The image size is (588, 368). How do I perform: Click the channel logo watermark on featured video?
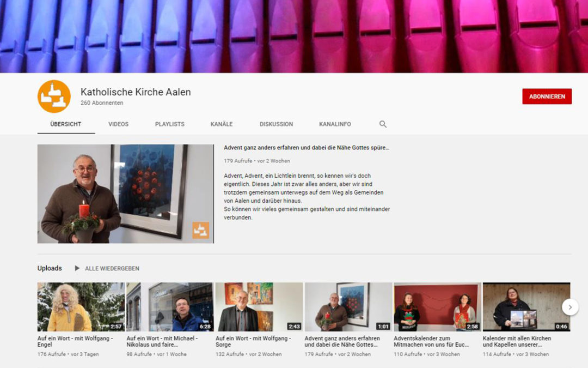click(200, 230)
